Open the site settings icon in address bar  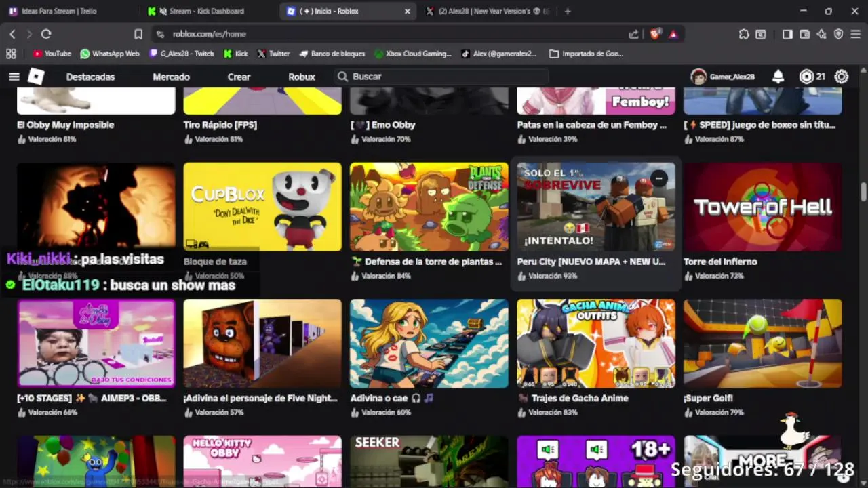[160, 34]
